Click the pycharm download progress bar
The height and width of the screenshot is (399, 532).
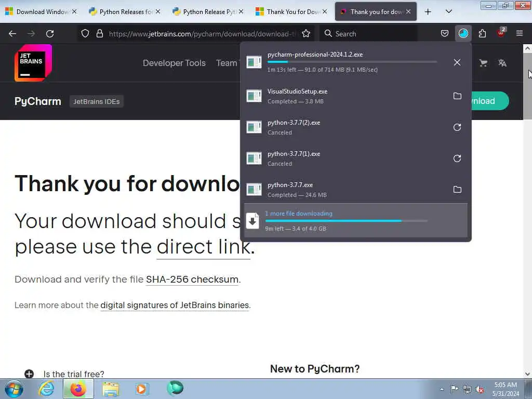[352, 62]
